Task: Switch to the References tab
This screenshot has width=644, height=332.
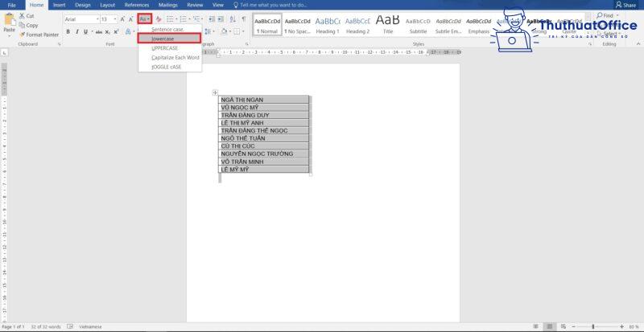Action: [137, 5]
